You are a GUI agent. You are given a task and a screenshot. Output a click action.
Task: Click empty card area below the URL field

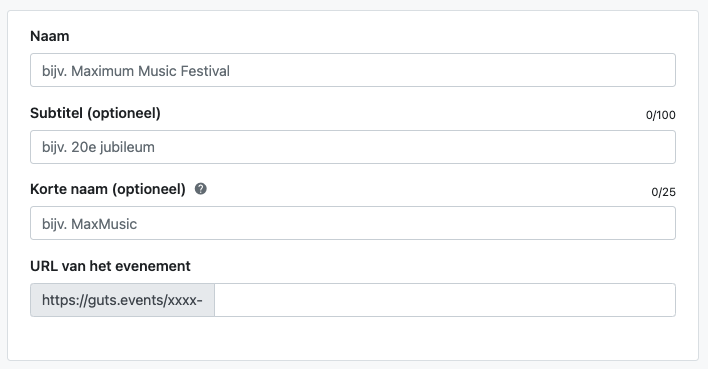click(353, 339)
